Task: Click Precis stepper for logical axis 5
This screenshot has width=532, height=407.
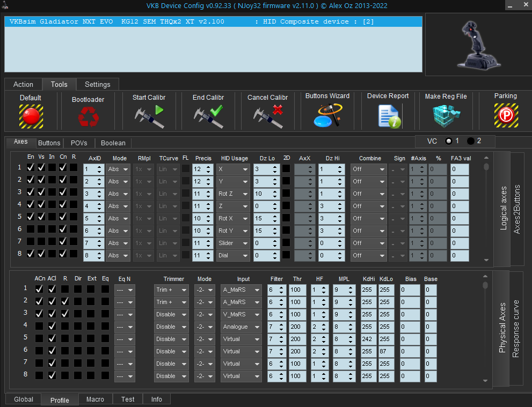Action: pyautogui.click(x=208, y=219)
